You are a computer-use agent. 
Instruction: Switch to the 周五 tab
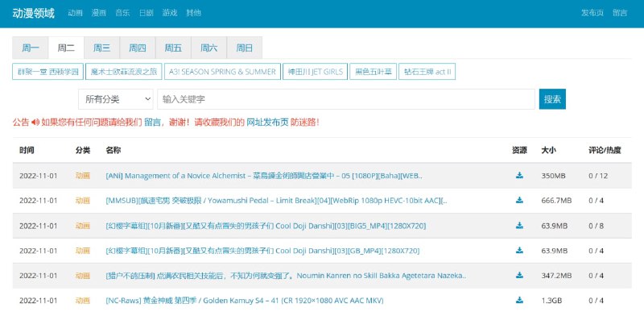pyautogui.click(x=173, y=48)
